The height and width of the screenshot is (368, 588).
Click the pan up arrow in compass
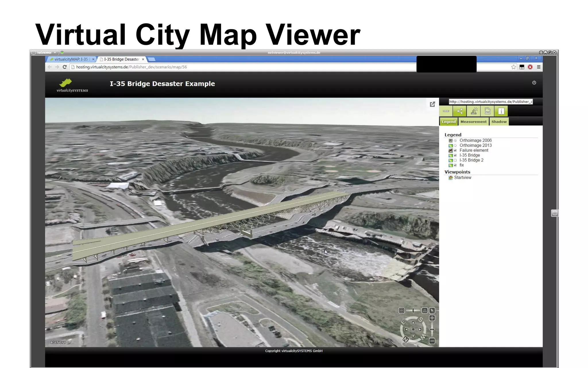[413, 323]
